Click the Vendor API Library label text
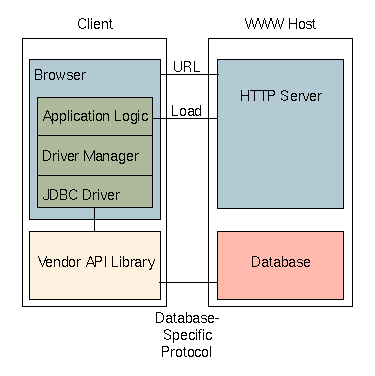 point(96,262)
